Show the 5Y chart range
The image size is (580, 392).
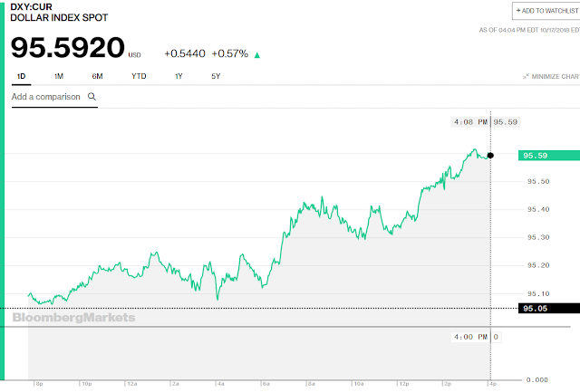(x=216, y=76)
